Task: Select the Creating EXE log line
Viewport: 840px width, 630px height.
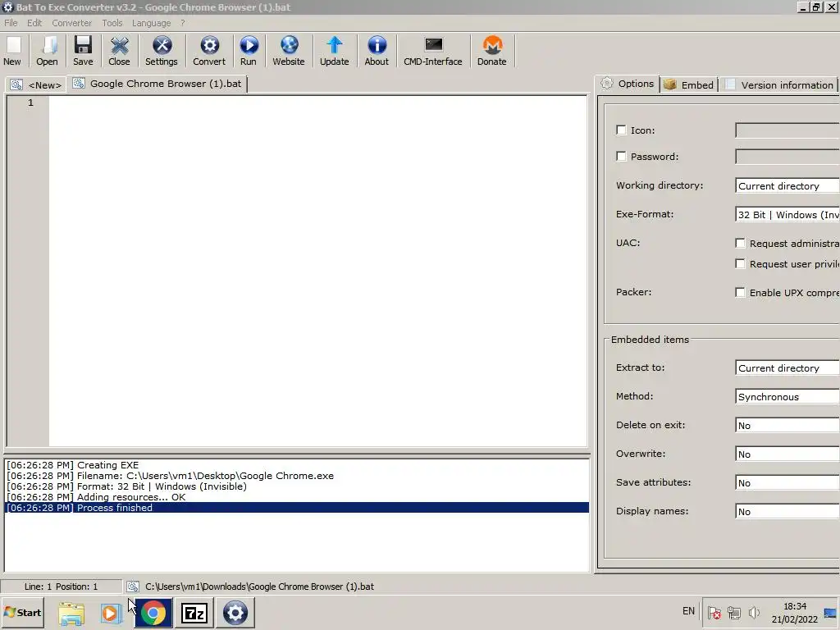Action: tap(297, 465)
